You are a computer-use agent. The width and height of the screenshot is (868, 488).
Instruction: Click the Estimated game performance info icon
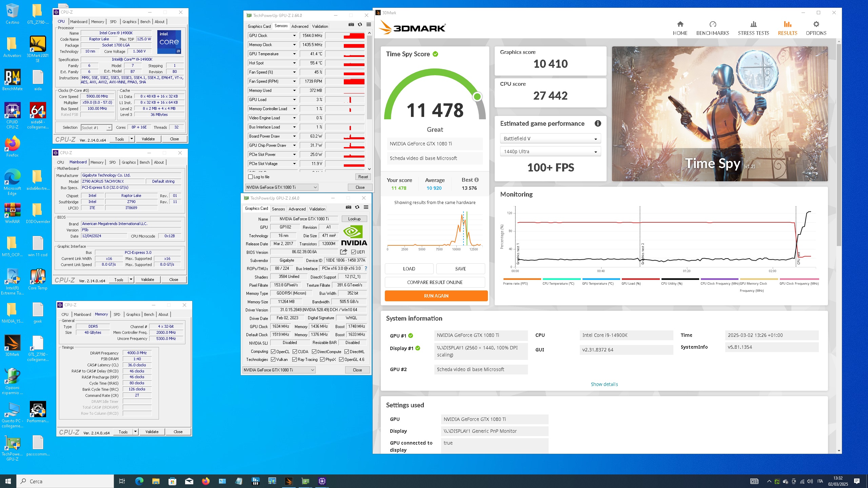pyautogui.click(x=598, y=124)
